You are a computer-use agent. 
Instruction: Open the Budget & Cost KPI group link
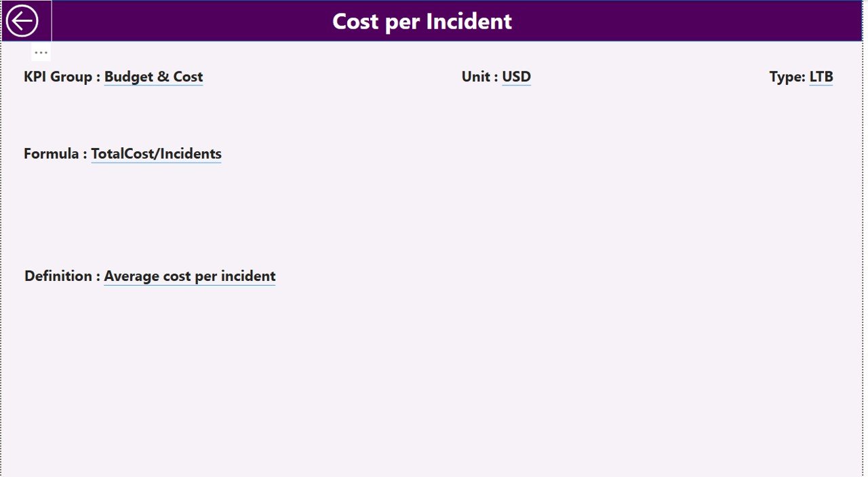point(153,76)
